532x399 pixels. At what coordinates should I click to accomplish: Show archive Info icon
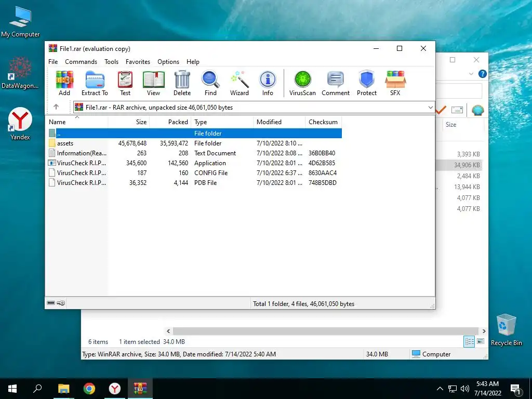pyautogui.click(x=268, y=83)
